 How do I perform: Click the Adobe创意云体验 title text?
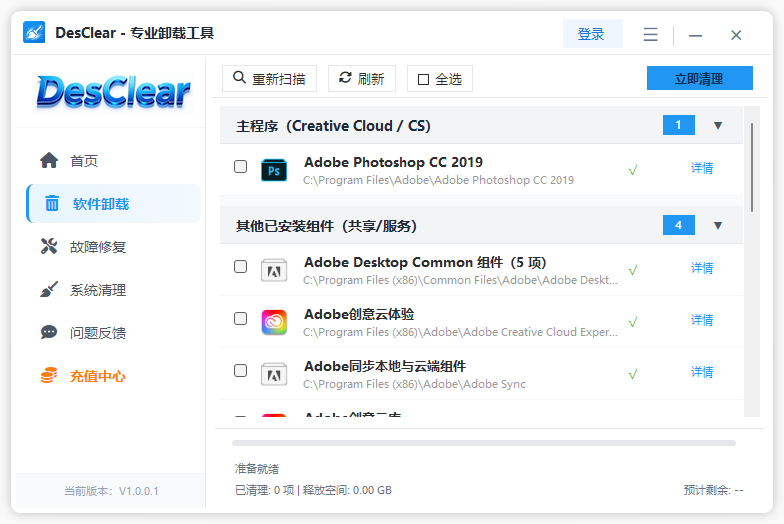click(359, 314)
